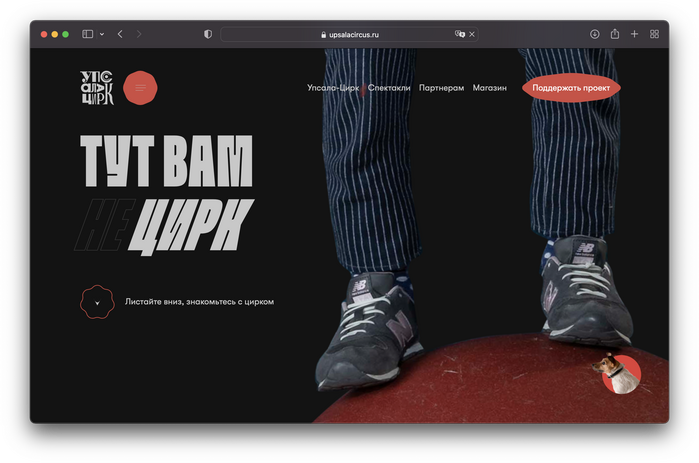Show Safari downloads
The image size is (699, 463).
point(594,34)
